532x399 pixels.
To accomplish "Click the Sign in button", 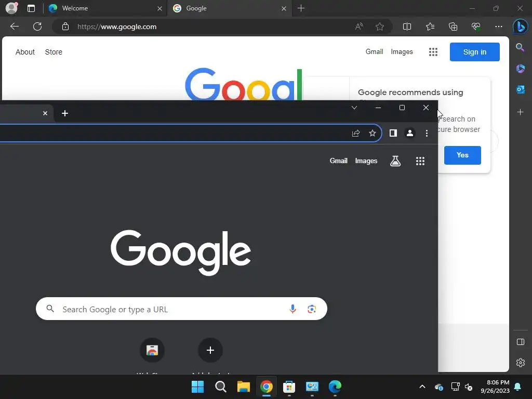I will point(475,52).
